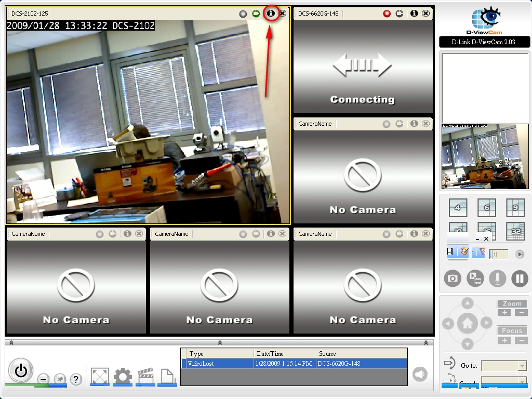This screenshot has width=532, height=399.
Task: Open settings with the gear icon
Action: (123, 376)
